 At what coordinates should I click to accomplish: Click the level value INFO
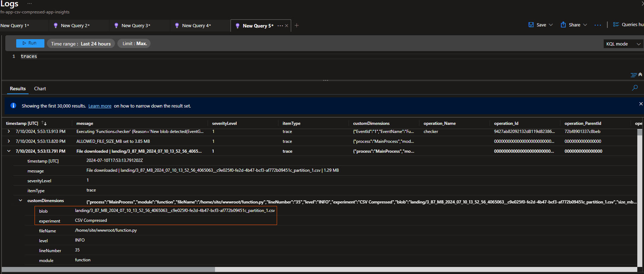coord(80,240)
